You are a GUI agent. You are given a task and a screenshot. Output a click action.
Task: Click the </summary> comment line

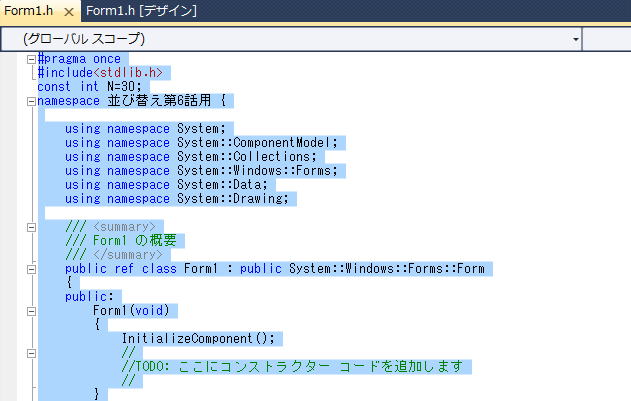(114, 255)
